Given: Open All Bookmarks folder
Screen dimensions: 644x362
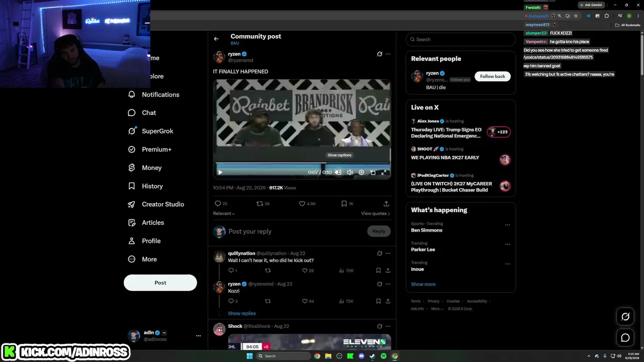Looking at the screenshot, I should pos(628,25).
